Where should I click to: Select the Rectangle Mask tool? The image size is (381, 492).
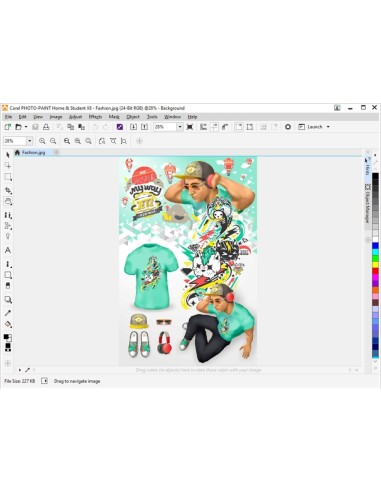point(8,177)
